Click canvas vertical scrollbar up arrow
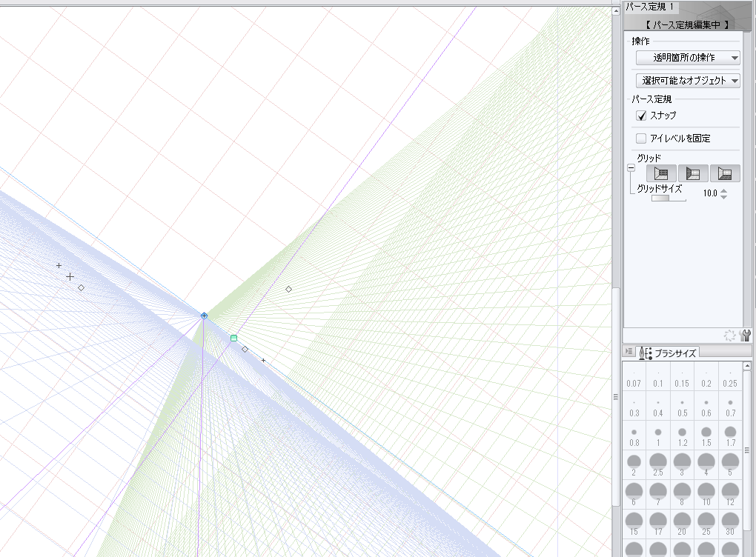 (616, 11)
